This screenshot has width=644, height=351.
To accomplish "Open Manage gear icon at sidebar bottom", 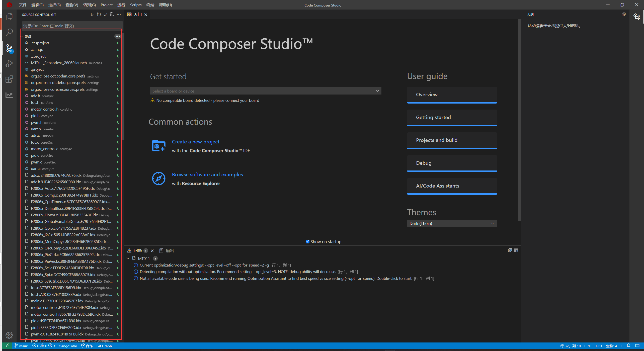I will click(x=9, y=335).
